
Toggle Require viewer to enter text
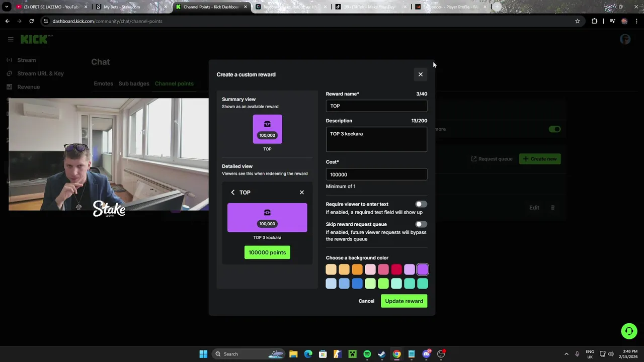(421, 204)
